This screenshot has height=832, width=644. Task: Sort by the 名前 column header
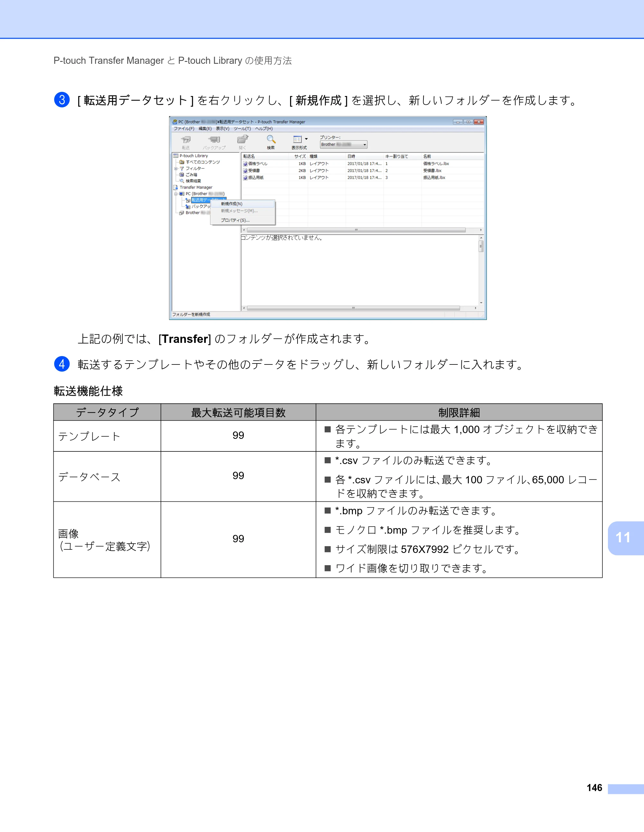[x=452, y=157]
